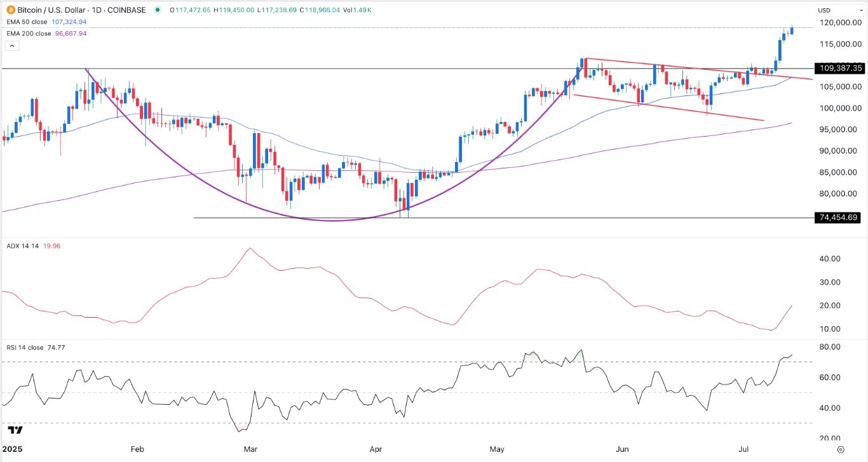Collapse the indicator legend with the chevron
This screenshot has width=868, height=462.
(x=11, y=46)
